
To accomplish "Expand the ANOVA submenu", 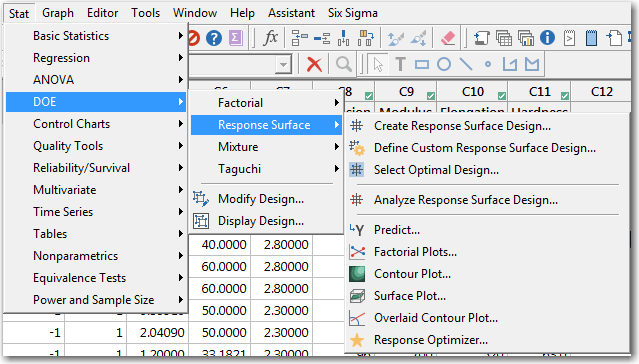I will (96, 80).
